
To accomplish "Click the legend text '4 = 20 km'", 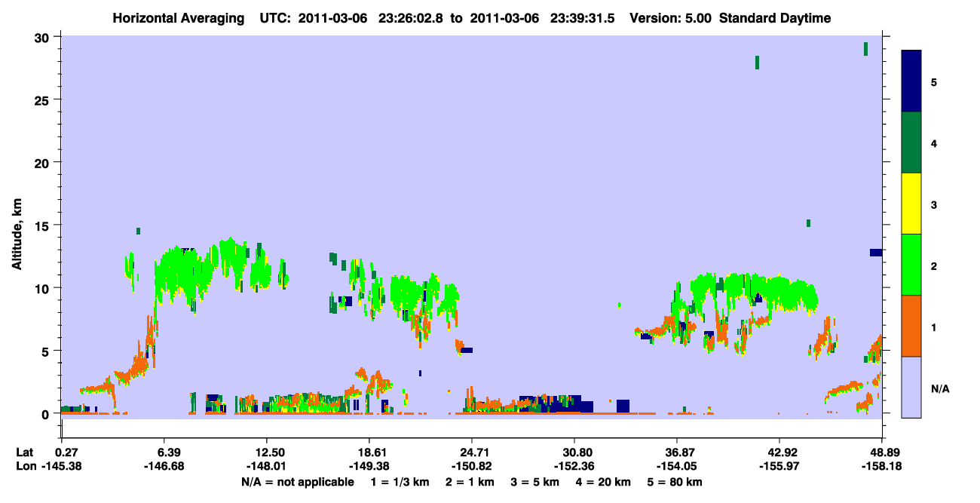I will (x=603, y=482).
